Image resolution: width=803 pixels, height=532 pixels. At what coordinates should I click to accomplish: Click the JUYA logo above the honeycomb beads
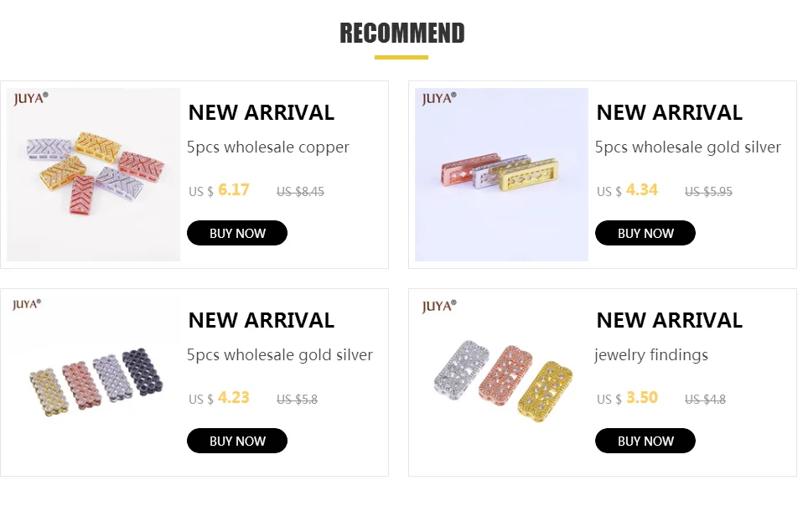point(27,305)
